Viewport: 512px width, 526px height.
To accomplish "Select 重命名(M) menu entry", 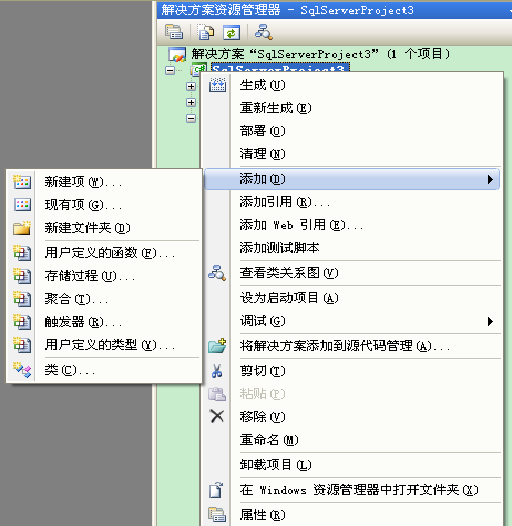I will pos(352,440).
